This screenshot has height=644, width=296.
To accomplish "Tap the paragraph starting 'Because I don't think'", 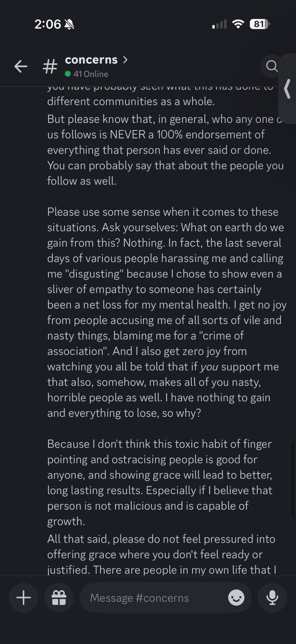I will click(x=160, y=482).
